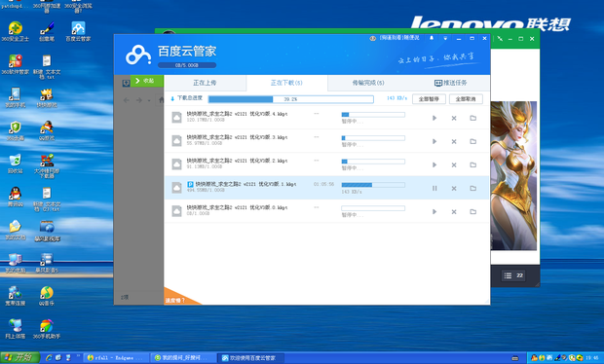Open folder for file ending .2.kkpt

(x=473, y=165)
